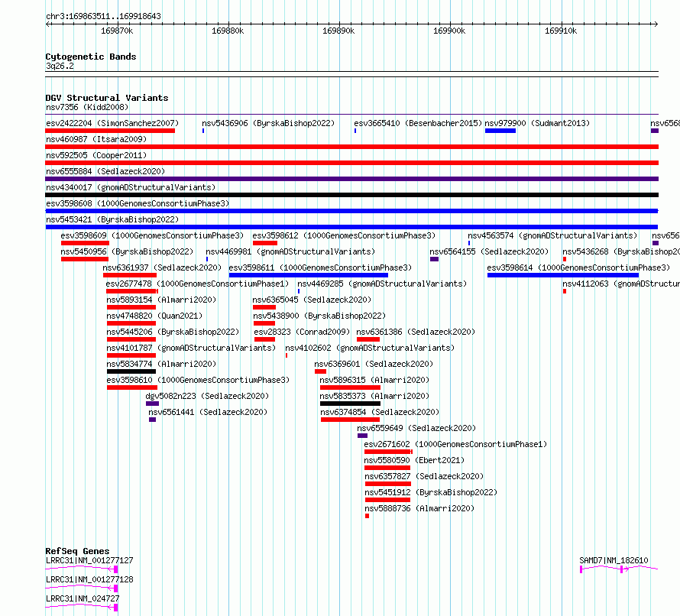The width and height of the screenshot is (680, 616).
Task: Select variant nsv6365045 (Sedlazeck2020)
Action: (312, 300)
